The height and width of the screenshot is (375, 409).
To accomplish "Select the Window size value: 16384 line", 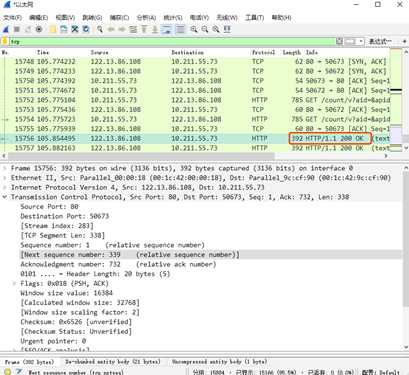I will pyautogui.click(x=67, y=293).
